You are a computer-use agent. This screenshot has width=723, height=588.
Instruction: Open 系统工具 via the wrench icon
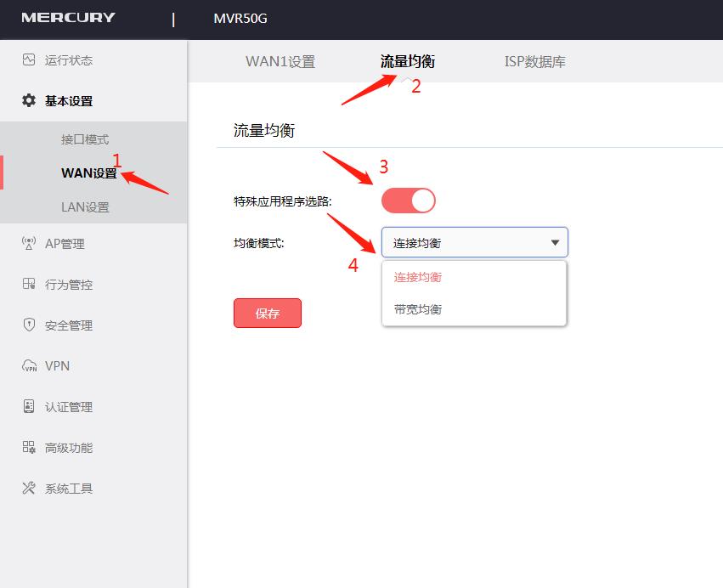coord(29,488)
